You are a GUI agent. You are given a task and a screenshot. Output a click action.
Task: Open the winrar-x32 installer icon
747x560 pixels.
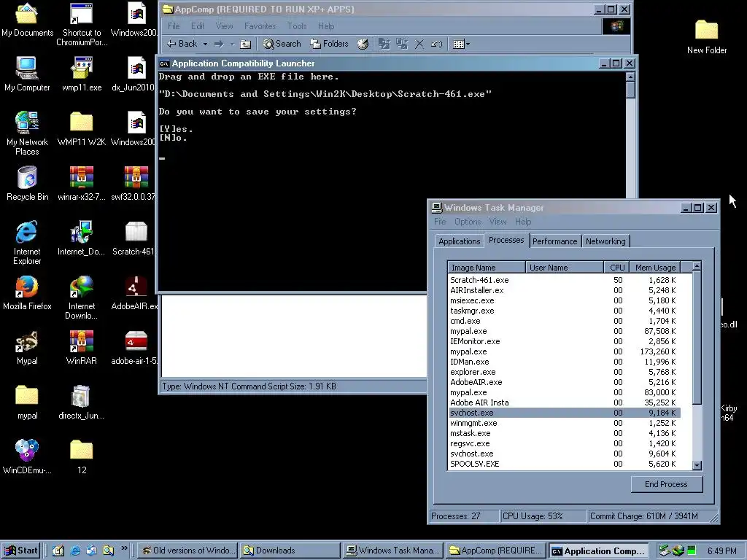(x=82, y=183)
